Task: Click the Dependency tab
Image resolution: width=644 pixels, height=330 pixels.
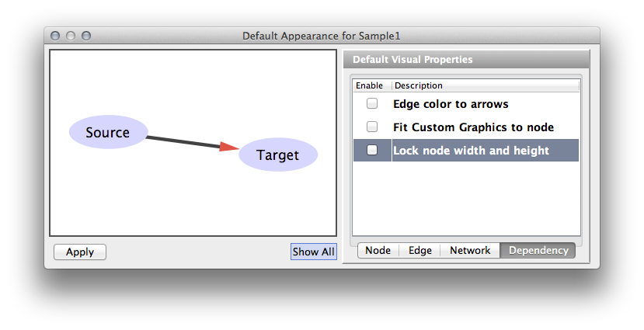Action: [x=538, y=250]
